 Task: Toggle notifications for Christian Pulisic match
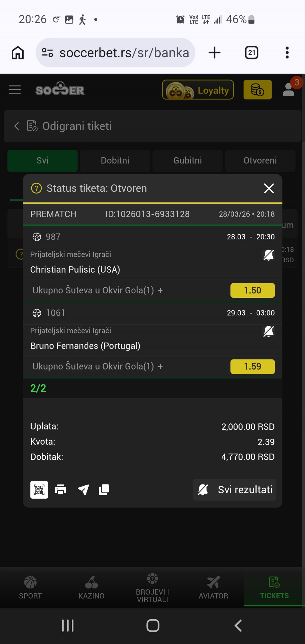[268, 255]
